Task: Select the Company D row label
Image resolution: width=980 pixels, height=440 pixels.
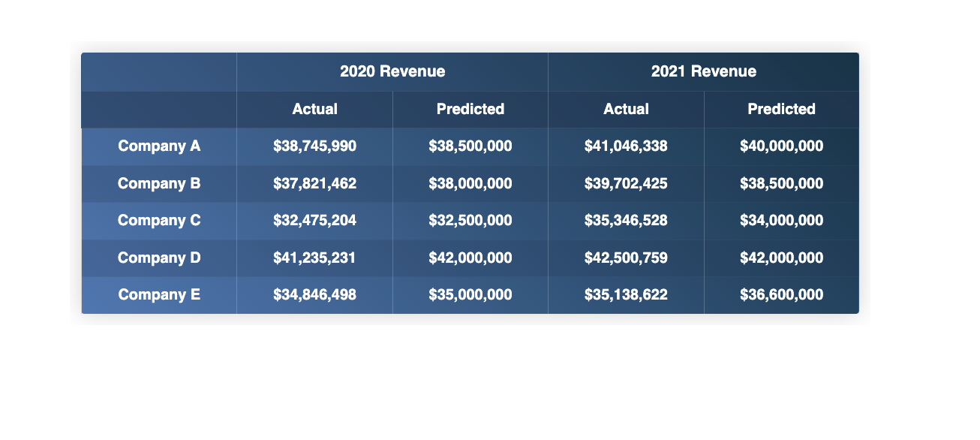Action: pos(158,258)
